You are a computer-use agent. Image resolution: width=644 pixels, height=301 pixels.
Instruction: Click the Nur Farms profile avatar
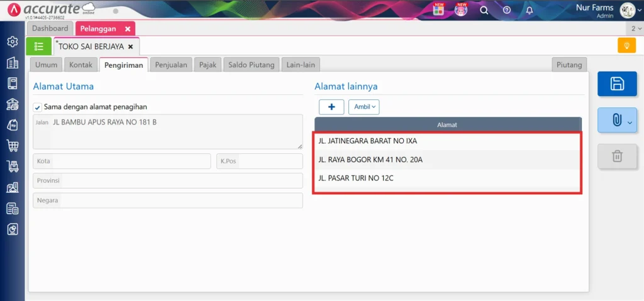[628, 10]
